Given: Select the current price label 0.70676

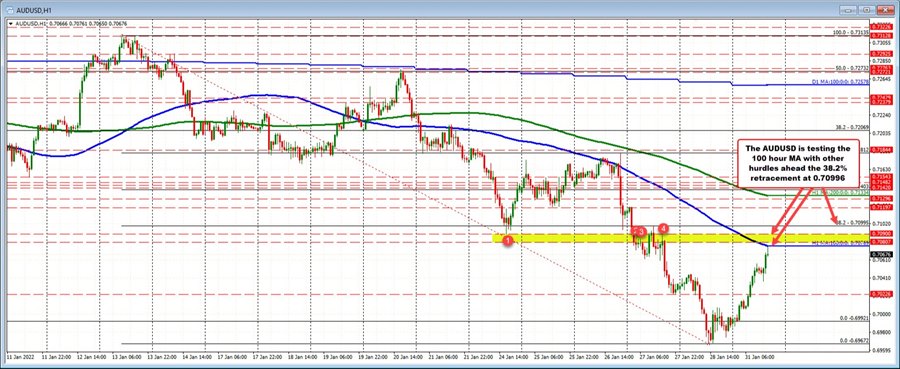Looking at the screenshot, I should click(x=881, y=254).
